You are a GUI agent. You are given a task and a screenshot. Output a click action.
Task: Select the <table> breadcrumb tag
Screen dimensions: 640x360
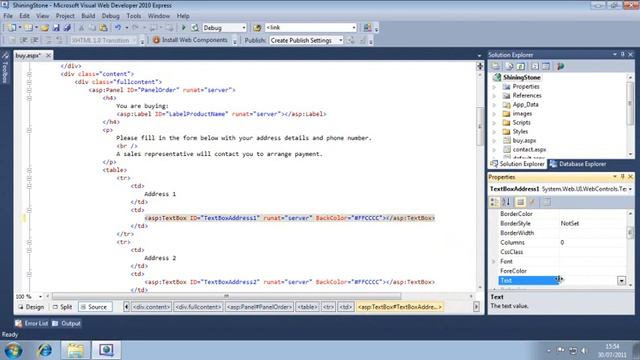[307, 307]
